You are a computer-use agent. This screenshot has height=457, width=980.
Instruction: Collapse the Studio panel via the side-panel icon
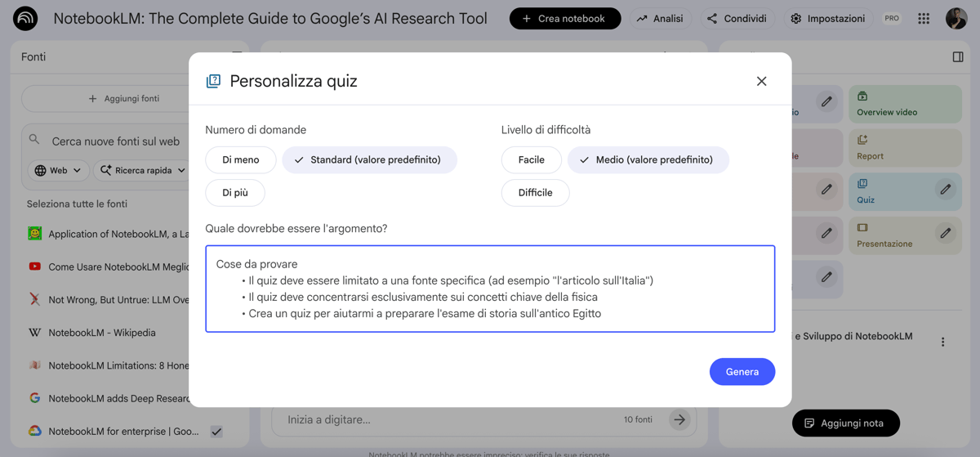(958, 57)
